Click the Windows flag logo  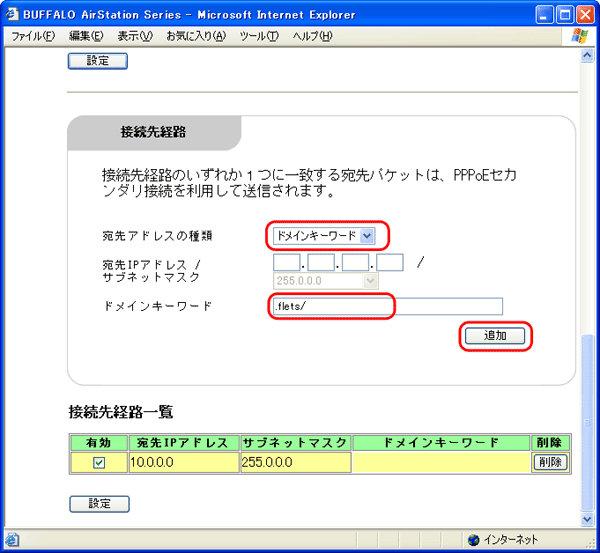(x=580, y=36)
